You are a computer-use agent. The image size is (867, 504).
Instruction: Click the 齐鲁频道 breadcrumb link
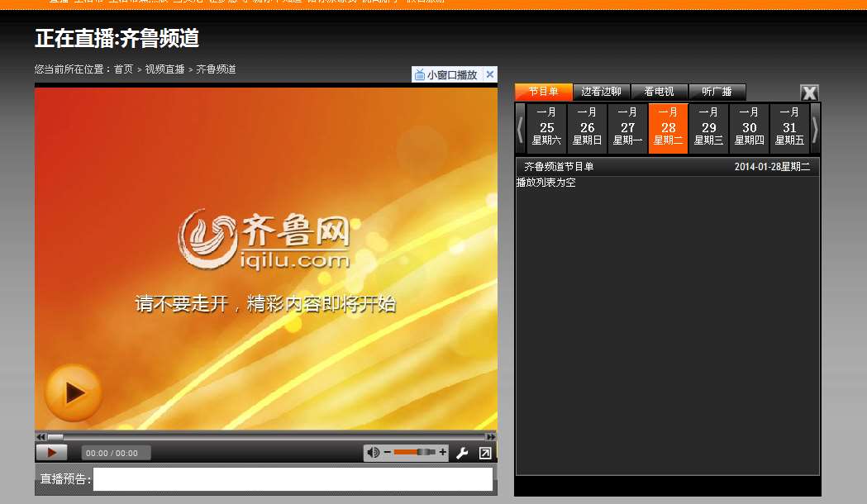coord(217,69)
